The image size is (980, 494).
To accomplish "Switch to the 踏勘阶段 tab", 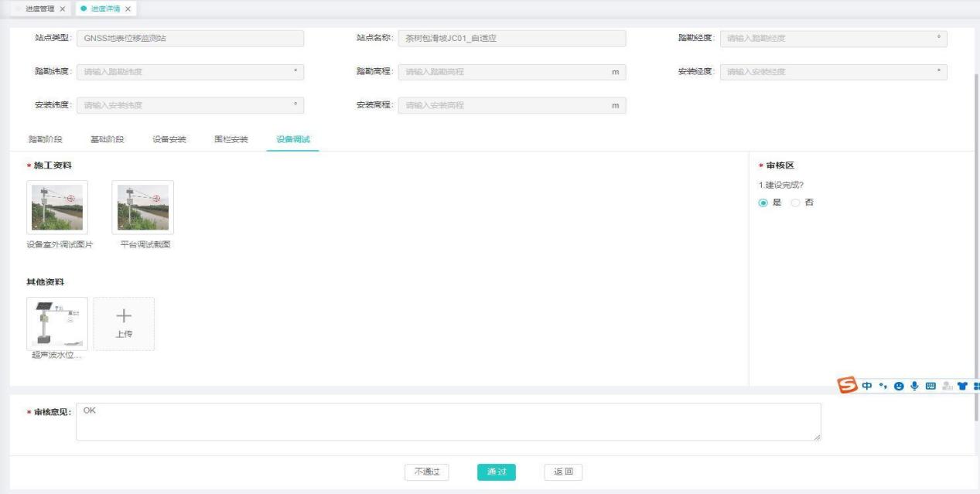I will click(x=45, y=139).
